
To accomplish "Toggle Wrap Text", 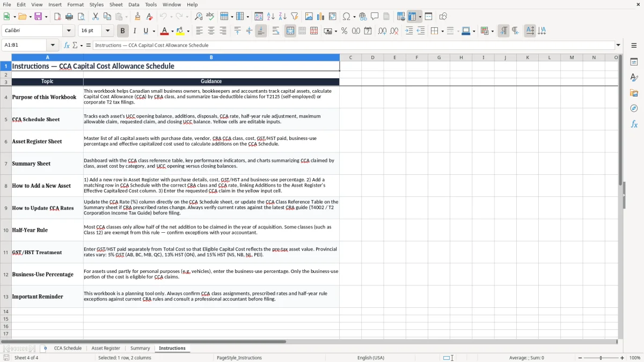I will pyautogui.click(x=275, y=31).
